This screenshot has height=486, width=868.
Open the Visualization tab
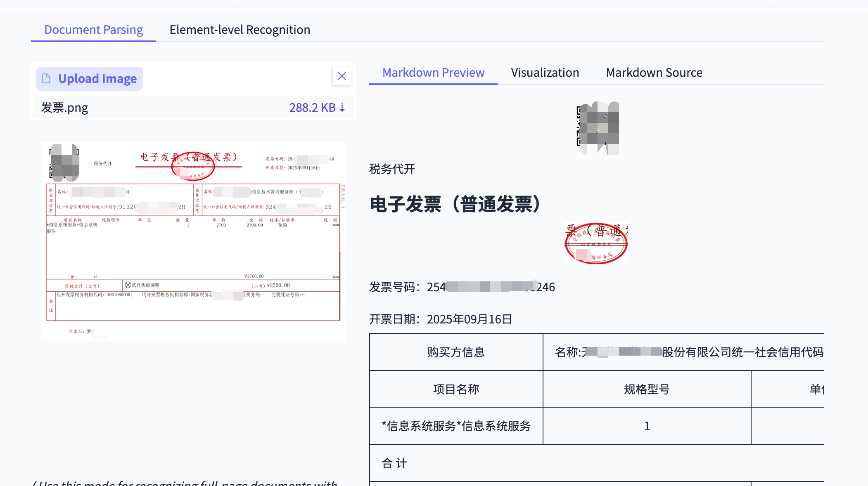click(545, 72)
